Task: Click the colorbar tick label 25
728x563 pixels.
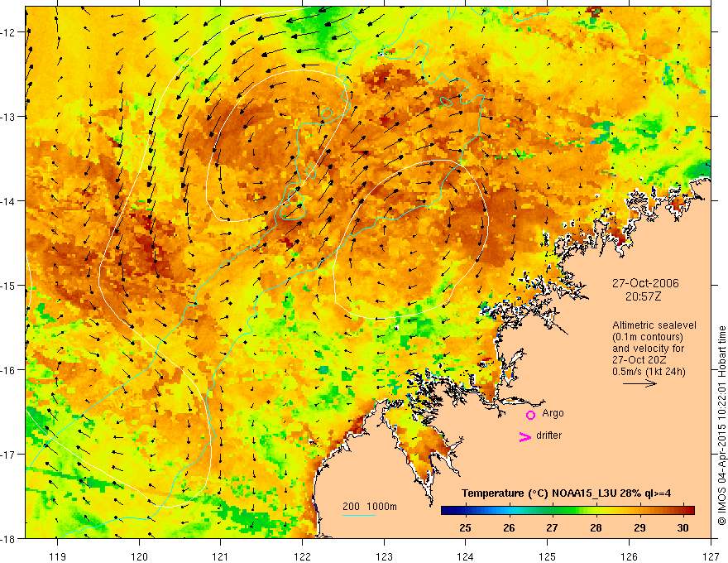Action: coord(465,527)
